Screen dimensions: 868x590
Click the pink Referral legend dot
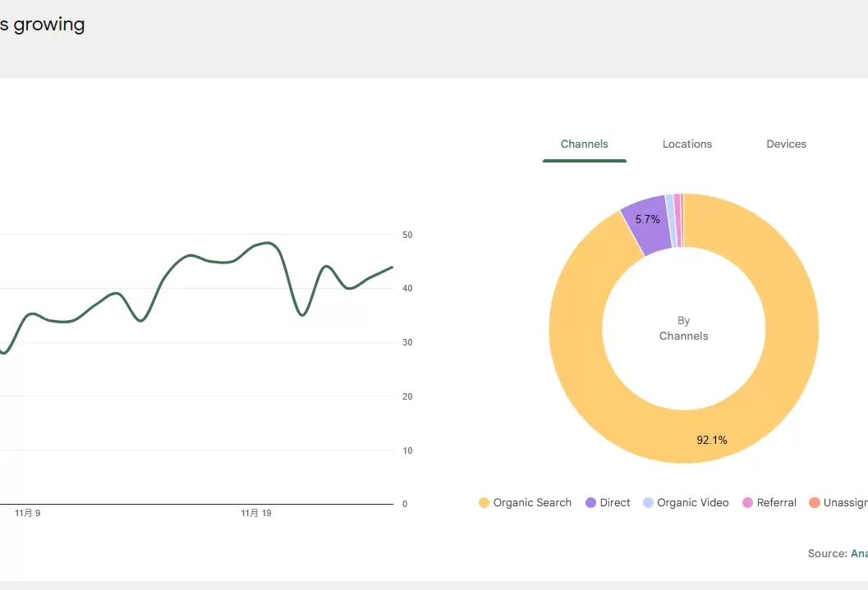(x=747, y=503)
